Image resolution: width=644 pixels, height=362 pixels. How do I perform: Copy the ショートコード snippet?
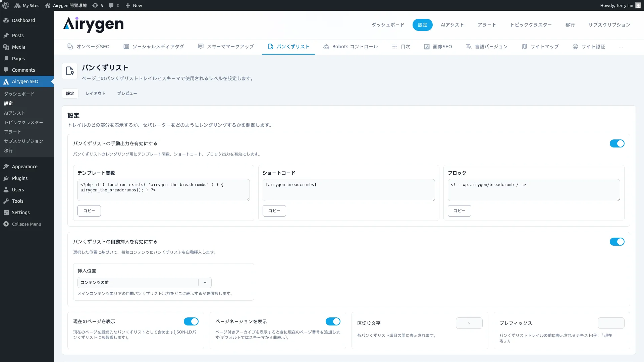(x=274, y=211)
